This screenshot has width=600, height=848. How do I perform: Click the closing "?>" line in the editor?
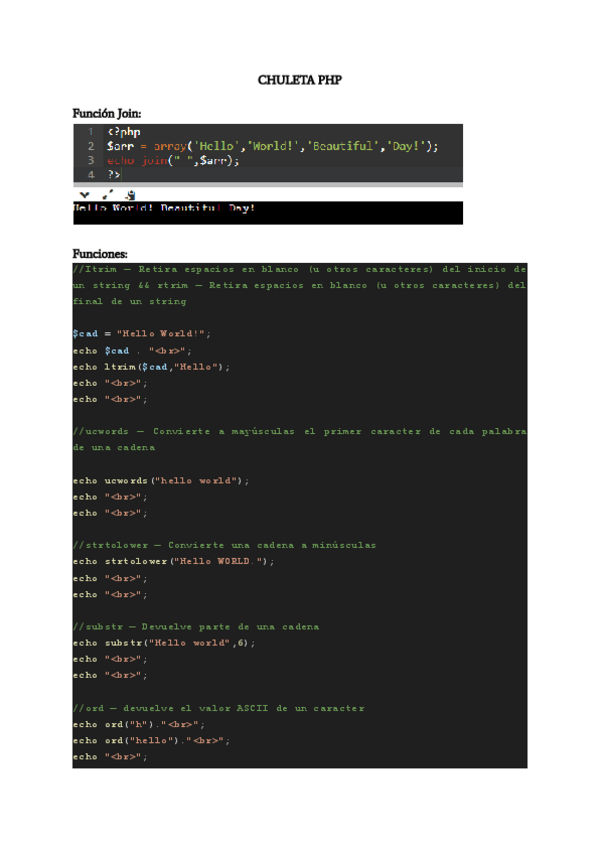tap(114, 174)
